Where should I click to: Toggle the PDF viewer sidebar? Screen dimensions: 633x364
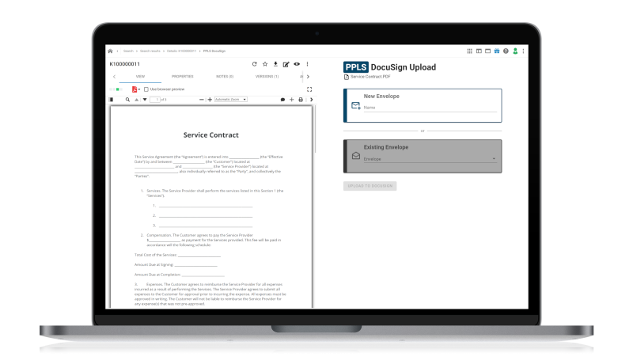(x=112, y=100)
